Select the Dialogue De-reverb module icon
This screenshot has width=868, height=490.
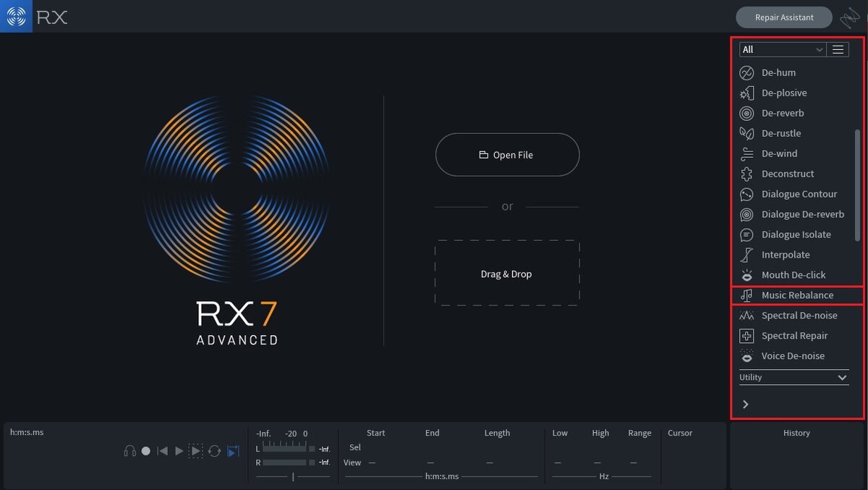746,214
